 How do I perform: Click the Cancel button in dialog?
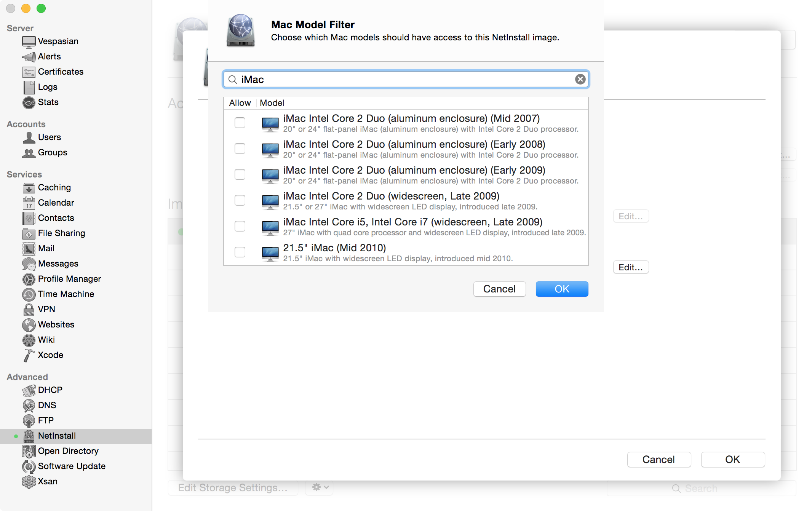click(x=499, y=289)
